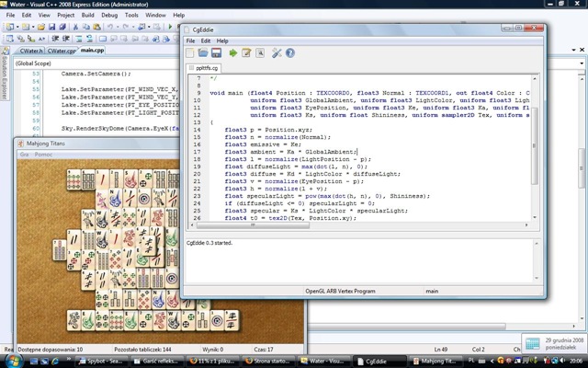Click Cut scissors icon in Visual C++ toolbar
This screenshot has width=588, height=368.
(75, 27)
